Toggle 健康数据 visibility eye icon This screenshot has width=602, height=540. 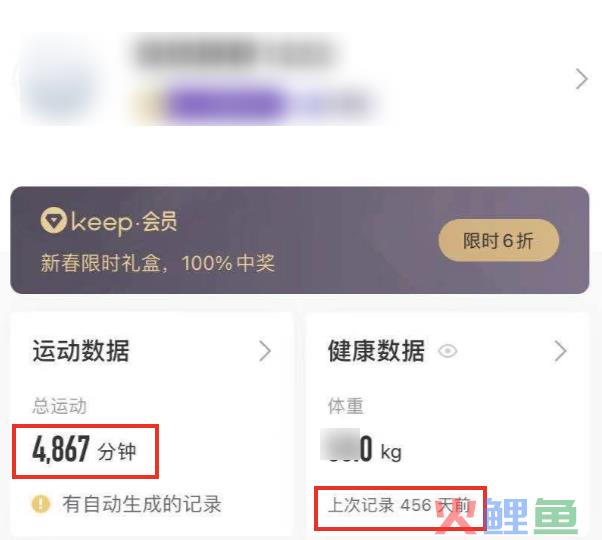point(448,351)
